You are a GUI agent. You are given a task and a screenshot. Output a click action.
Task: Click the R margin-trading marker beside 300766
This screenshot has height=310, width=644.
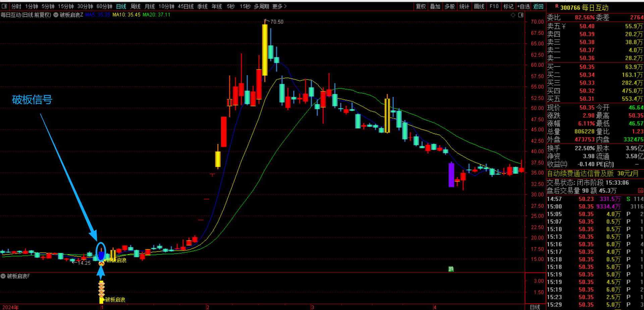click(x=557, y=6)
